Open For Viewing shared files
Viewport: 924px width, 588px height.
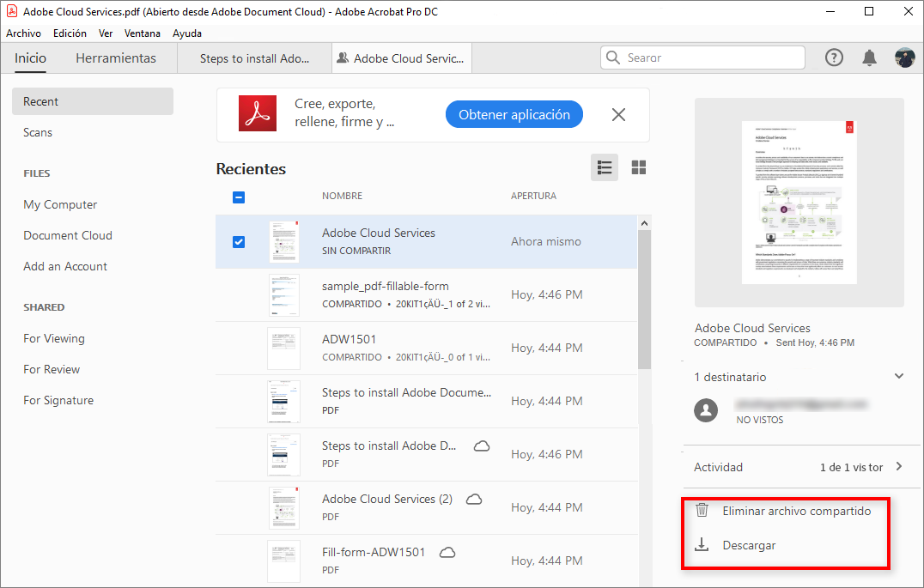(x=54, y=339)
